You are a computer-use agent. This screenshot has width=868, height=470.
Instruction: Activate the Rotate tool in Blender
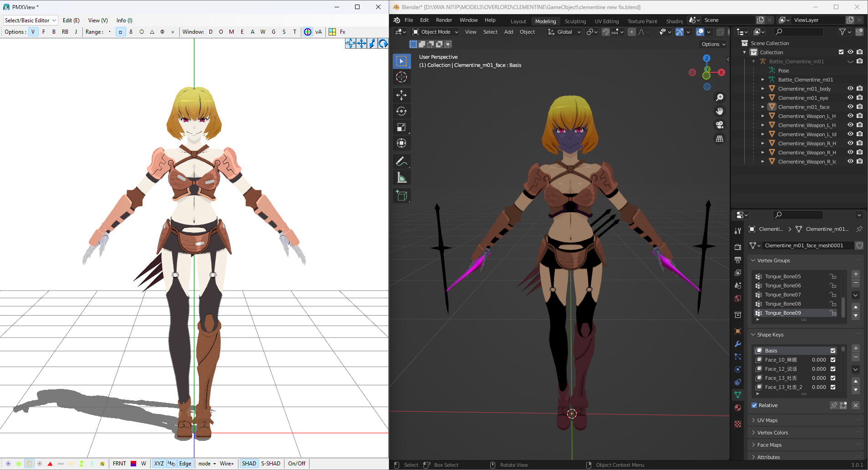[x=401, y=111]
